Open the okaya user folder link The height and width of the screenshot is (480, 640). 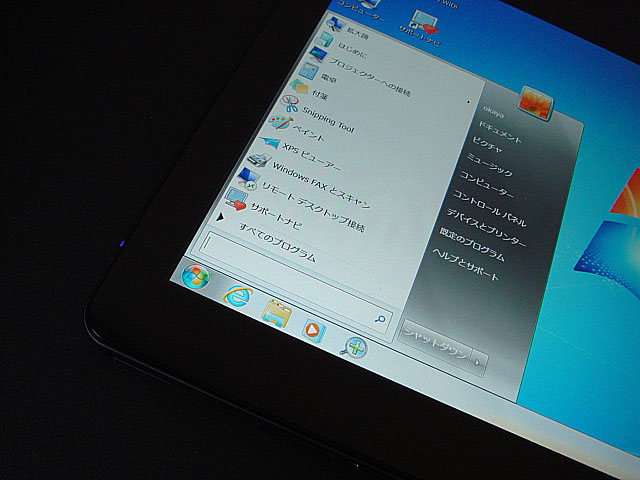pyautogui.click(x=493, y=112)
